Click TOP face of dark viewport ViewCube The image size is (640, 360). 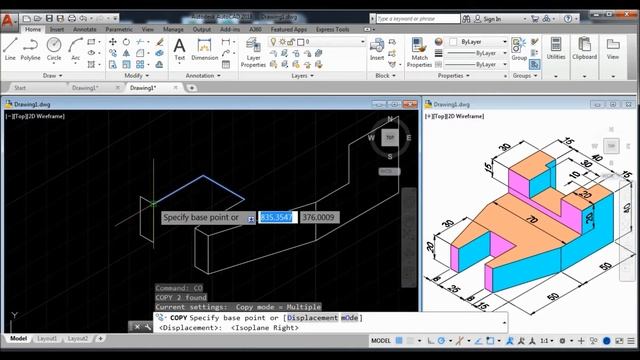click(x=390, y=138)
